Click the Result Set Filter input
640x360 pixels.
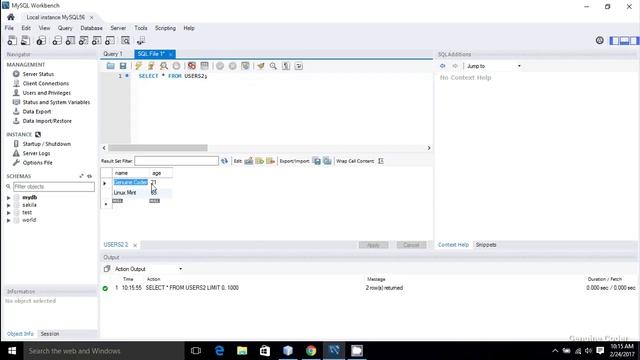pos(176,161)
